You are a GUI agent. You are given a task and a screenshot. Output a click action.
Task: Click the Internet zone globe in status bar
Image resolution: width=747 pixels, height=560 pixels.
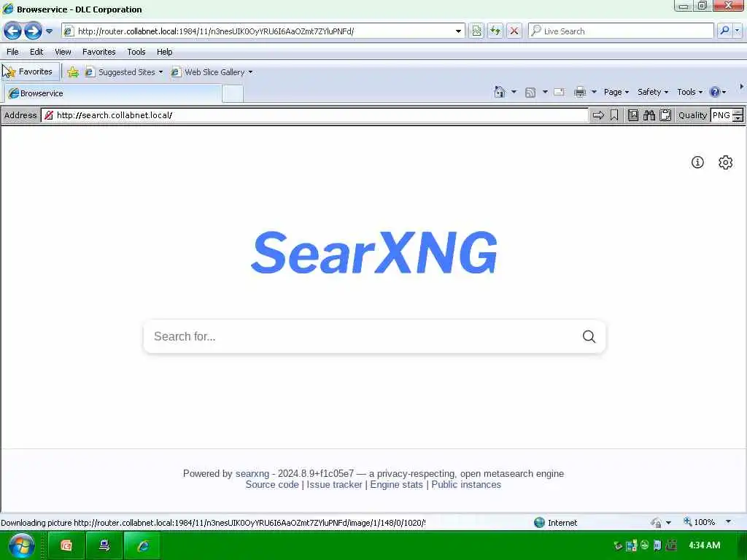(539, 522)
